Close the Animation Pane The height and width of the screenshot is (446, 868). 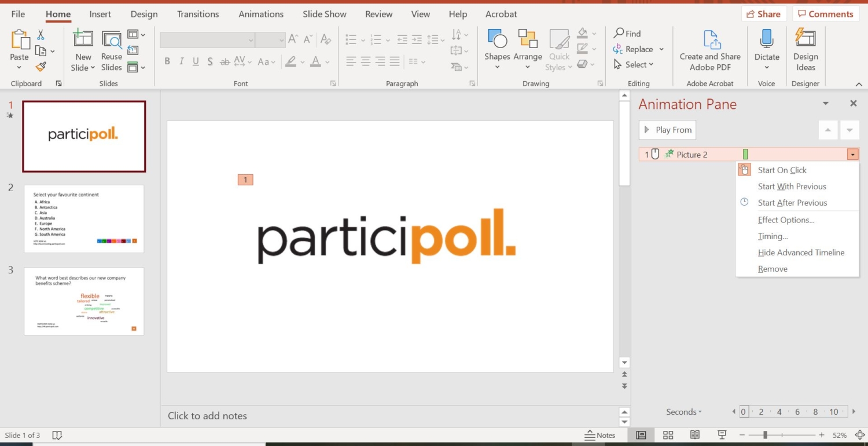[x=853, y=104]
